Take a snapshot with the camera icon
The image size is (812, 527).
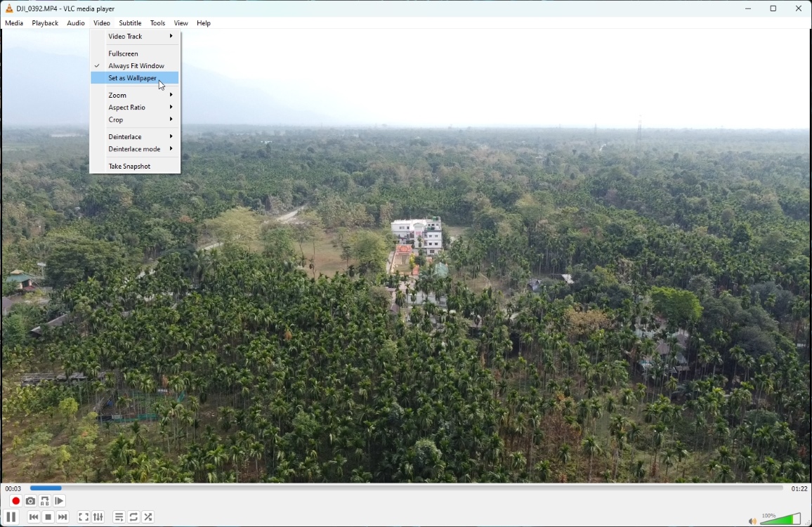coord(30,502)
